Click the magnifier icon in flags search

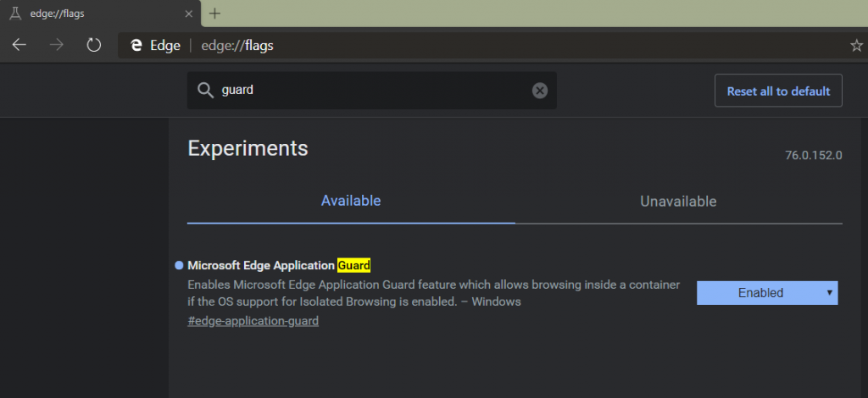tap(205, 91)
